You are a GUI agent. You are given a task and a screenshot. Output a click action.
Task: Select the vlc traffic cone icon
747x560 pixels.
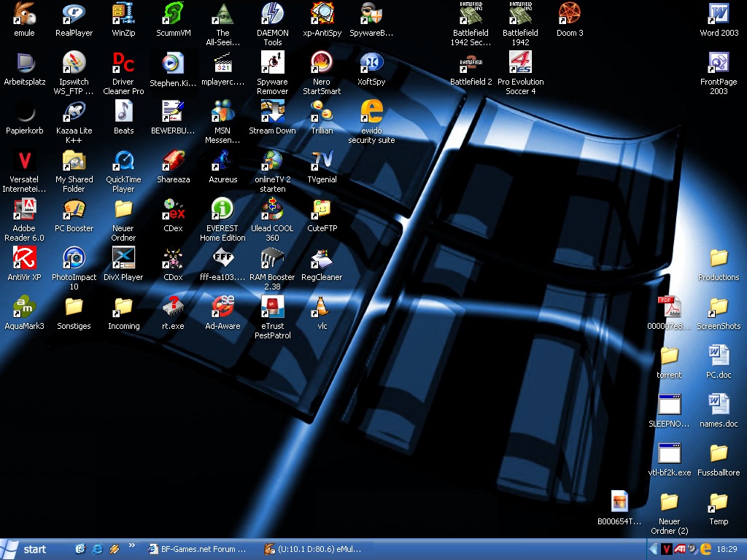point(322,312)
